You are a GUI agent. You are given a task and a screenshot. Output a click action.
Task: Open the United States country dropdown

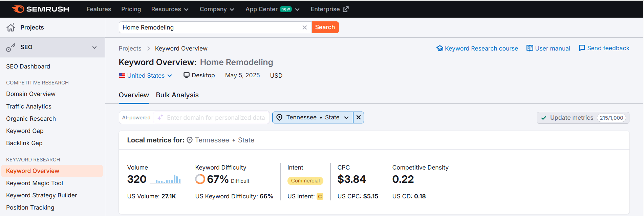pos(146,76)
